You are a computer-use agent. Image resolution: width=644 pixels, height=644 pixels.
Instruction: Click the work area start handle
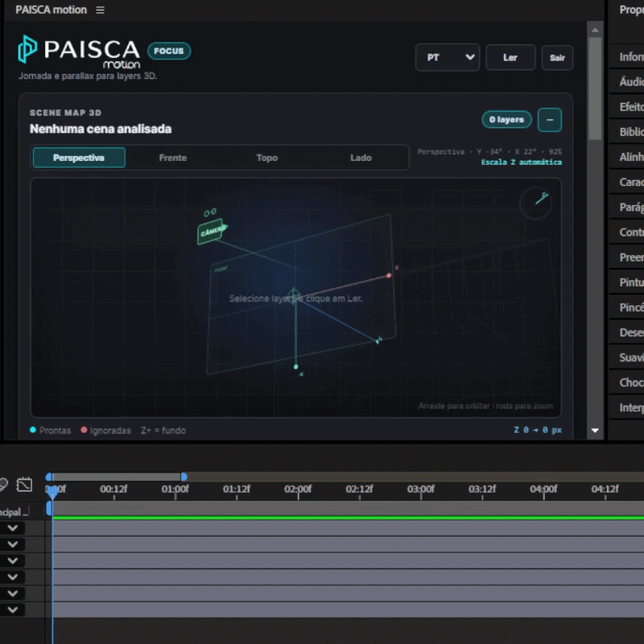(49, 477)
